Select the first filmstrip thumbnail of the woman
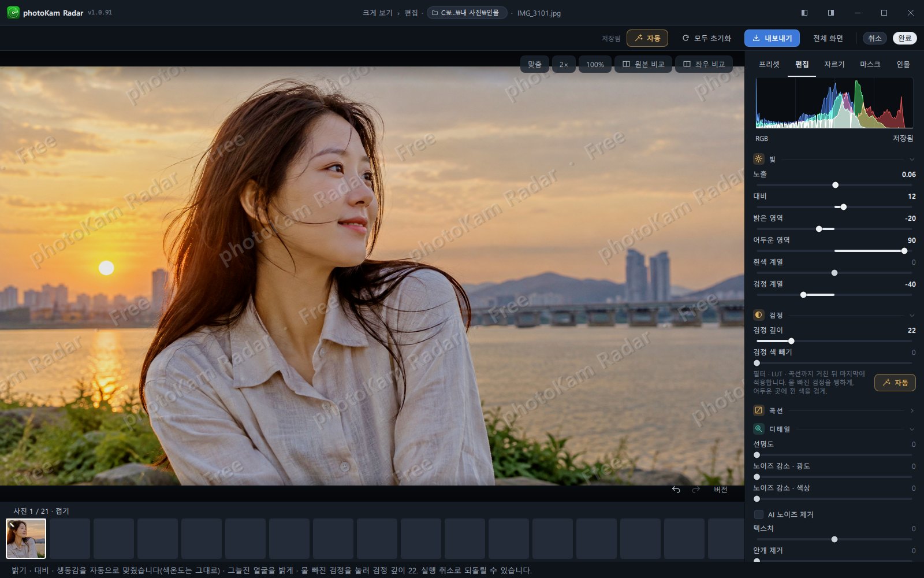924x578 pixels. tap(26, 538)
